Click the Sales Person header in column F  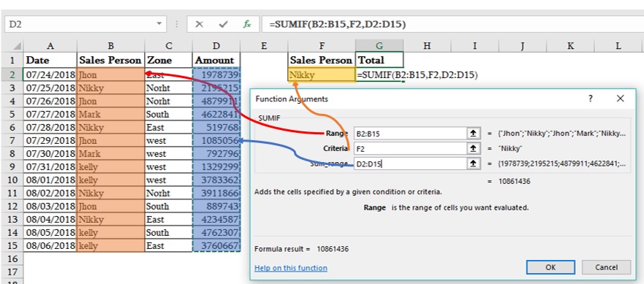tap(322, 61)
